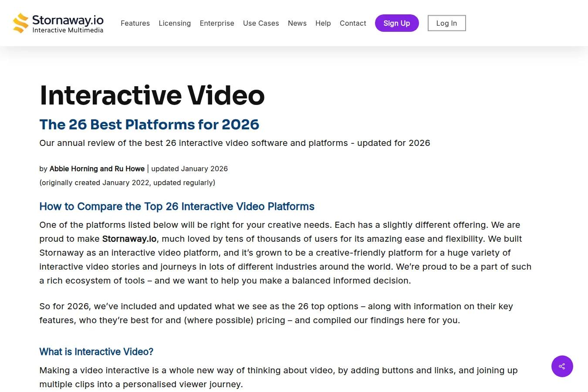
Task: Open the Help navigation link
Action: pos(323,23)
